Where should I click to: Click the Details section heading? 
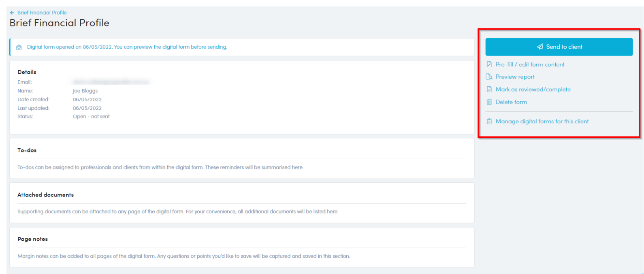tap(27, 72)
